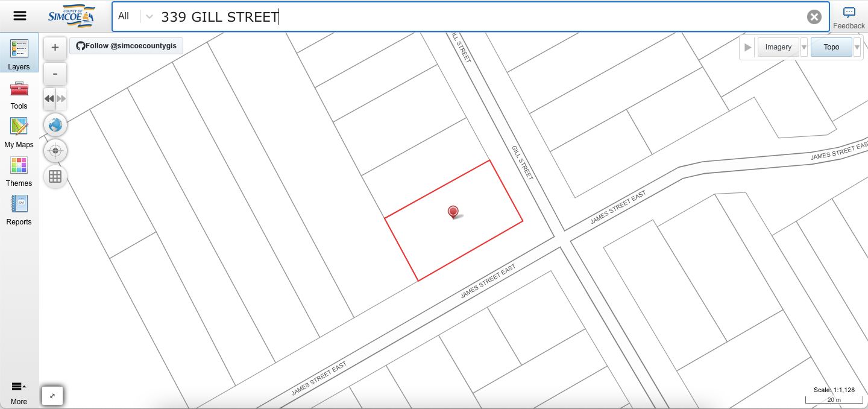Open the More menu in sidebar

(19, 393)
